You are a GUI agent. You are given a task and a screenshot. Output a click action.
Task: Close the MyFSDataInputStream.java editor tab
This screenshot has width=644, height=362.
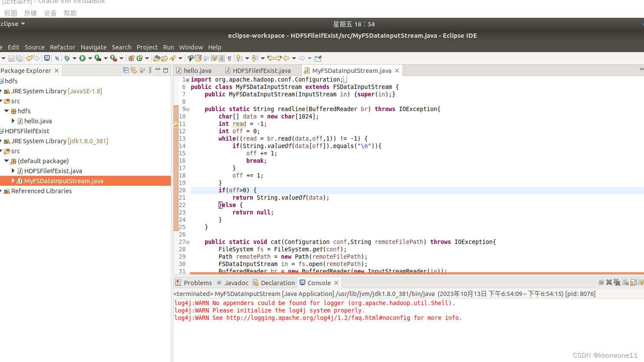point(397,70)
